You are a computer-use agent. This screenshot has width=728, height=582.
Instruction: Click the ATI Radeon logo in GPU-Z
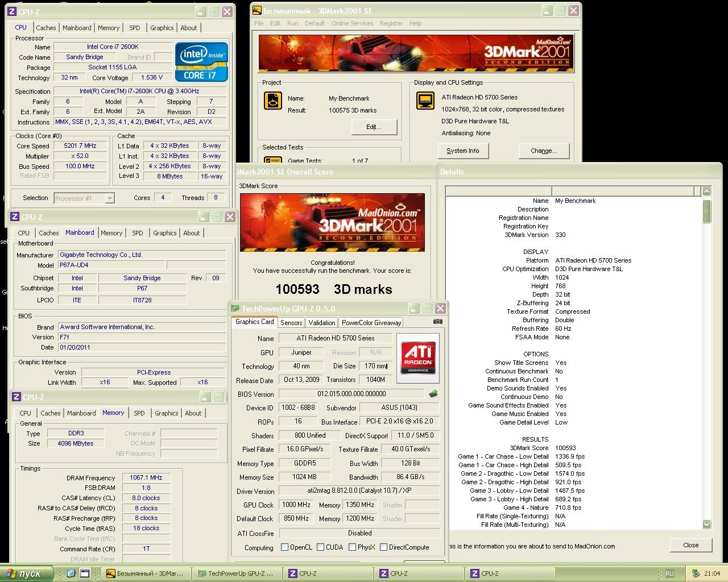[x=419, y=357]
